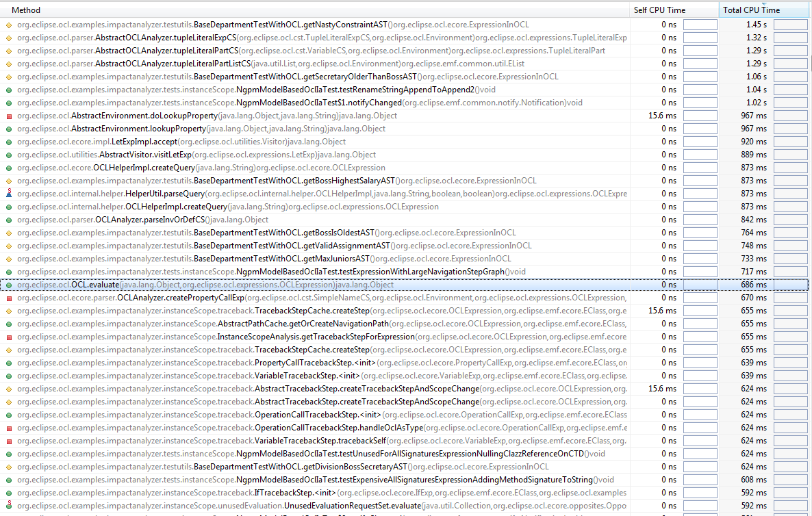Click the 842 ms total CPU time value
The width and height of the screenshot is (812, 516).
coord(754,220)
